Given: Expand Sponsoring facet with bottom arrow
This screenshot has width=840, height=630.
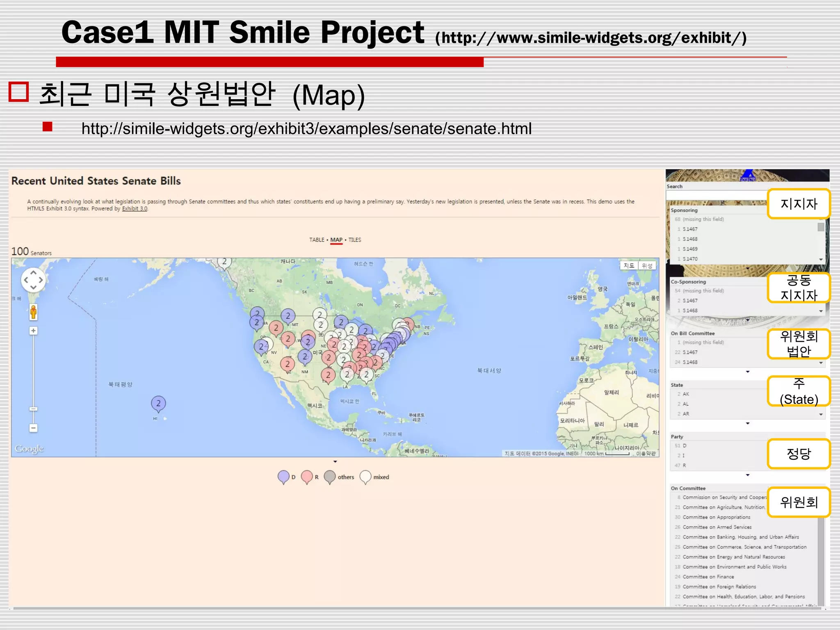Looking at the screenshot, I should (747, 268).
